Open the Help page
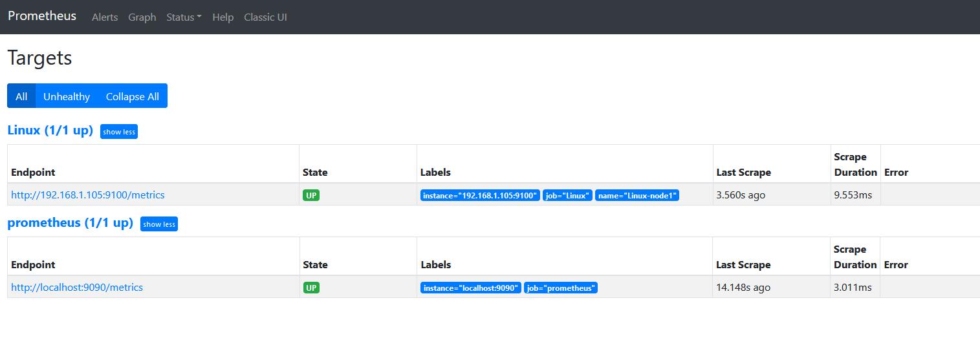The width and height of the screenshot is (980, 338). point(223,17)
